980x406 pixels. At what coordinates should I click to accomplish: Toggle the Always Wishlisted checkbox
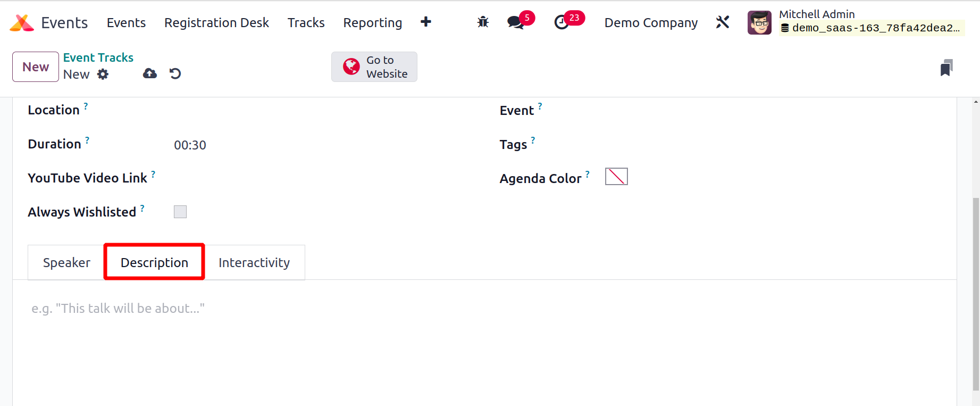pyautogui.click(x=180, y=212)
